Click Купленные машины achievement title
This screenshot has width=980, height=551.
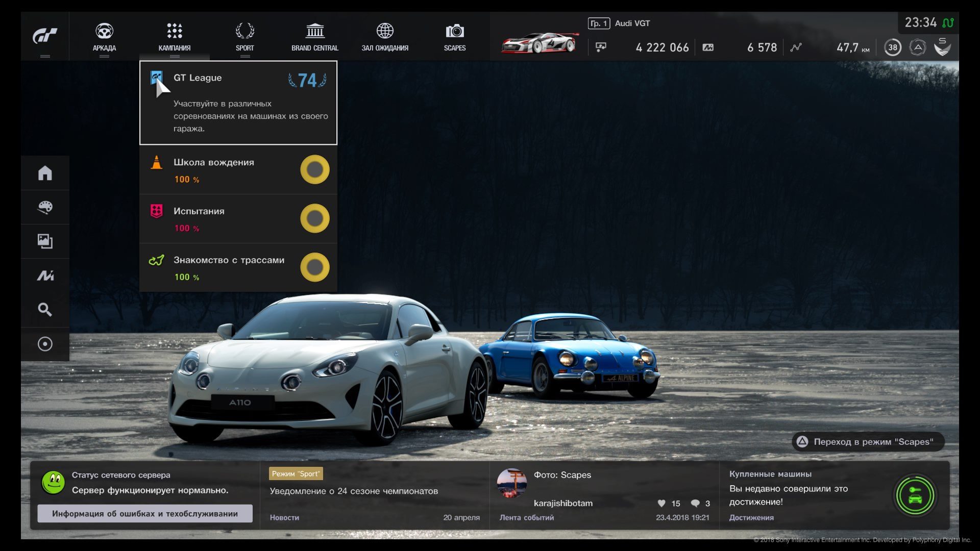click(x=770, y=474)
